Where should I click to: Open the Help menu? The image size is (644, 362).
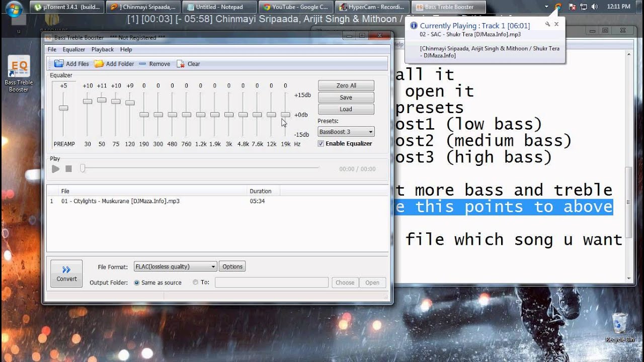click(x=126, y=49)
